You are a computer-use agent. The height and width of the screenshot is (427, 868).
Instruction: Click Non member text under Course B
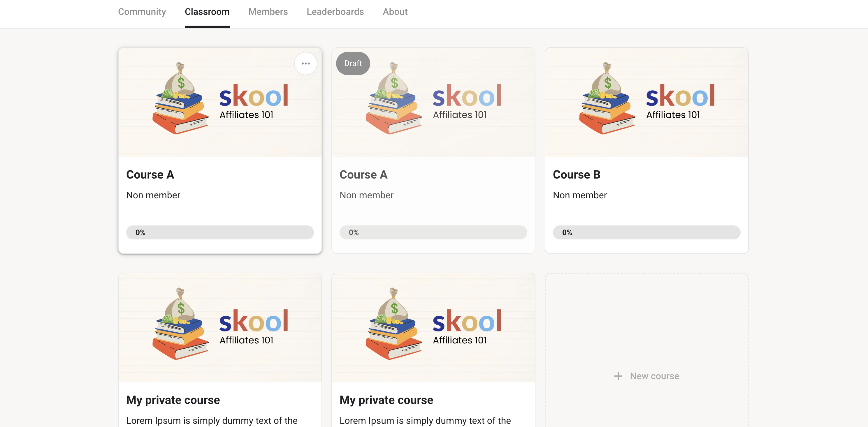point(579,195)
